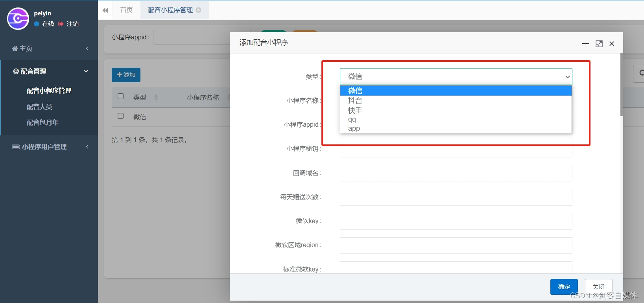This screenshot has width=644, height=303.
Task: Click the blue 添加 button
Action: pyautogui.click(x=126, y=75)
